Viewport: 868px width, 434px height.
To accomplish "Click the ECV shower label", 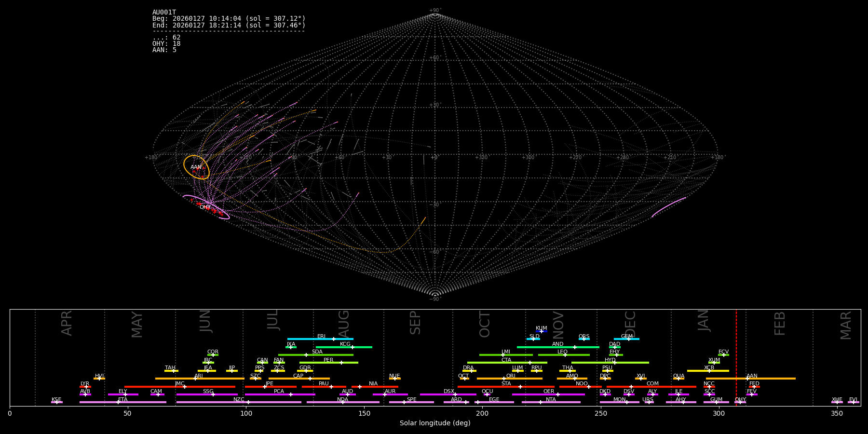I will click(723, 352).
